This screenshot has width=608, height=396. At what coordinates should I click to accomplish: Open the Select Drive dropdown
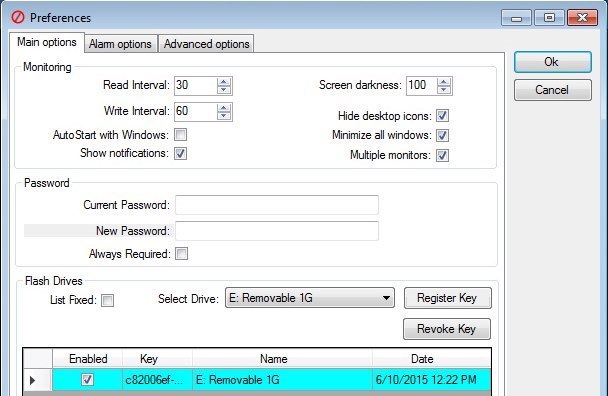coord(310,298)
